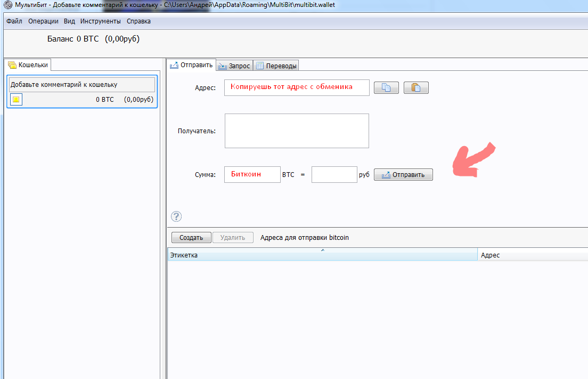Switch to the Запрос tab
Viewport: 588px width, 379px height.
coord(234,66)
